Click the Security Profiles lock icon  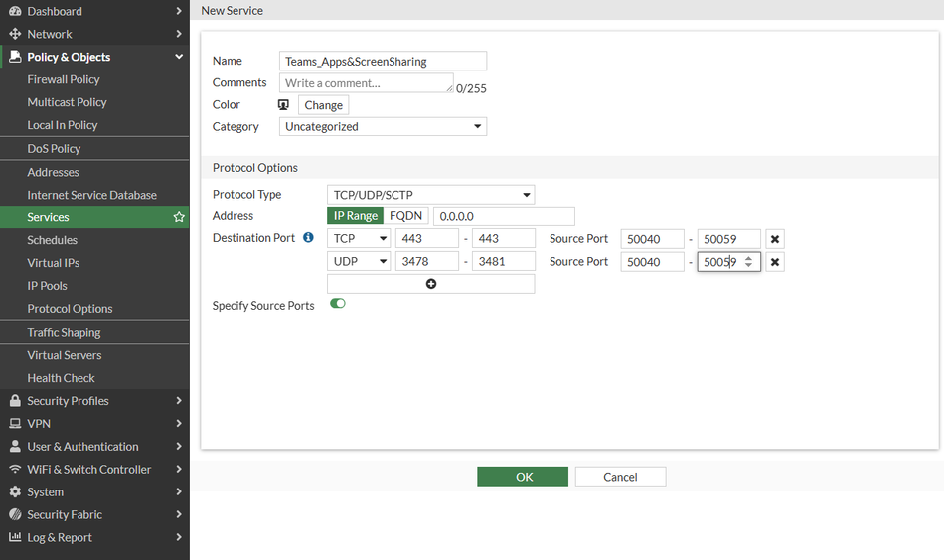click(15, 400)
